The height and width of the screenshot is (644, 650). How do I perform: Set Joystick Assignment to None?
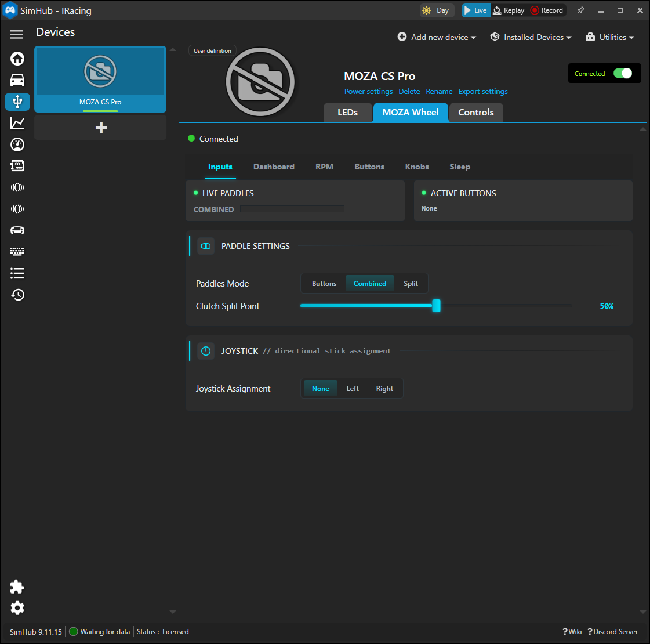pos(321,389)
